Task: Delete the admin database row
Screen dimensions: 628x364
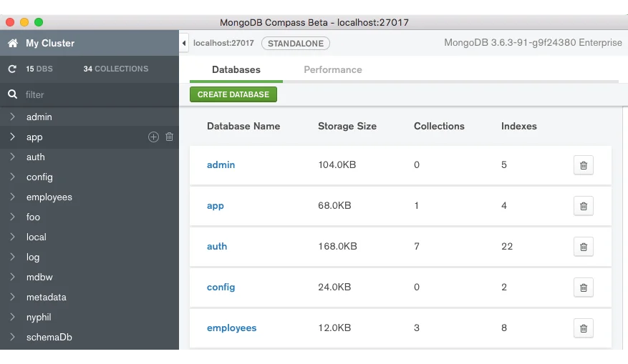Action: [x=583, y=165]
